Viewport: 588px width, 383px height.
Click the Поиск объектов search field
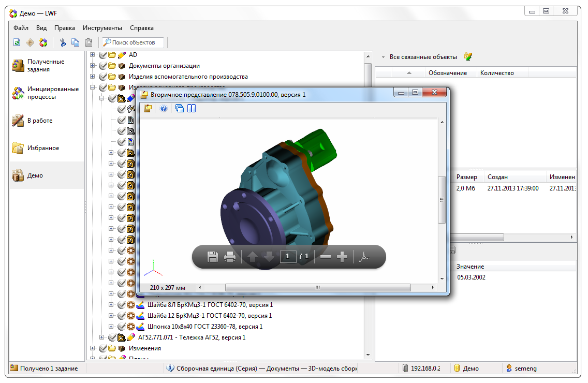[x=133, y=42]
